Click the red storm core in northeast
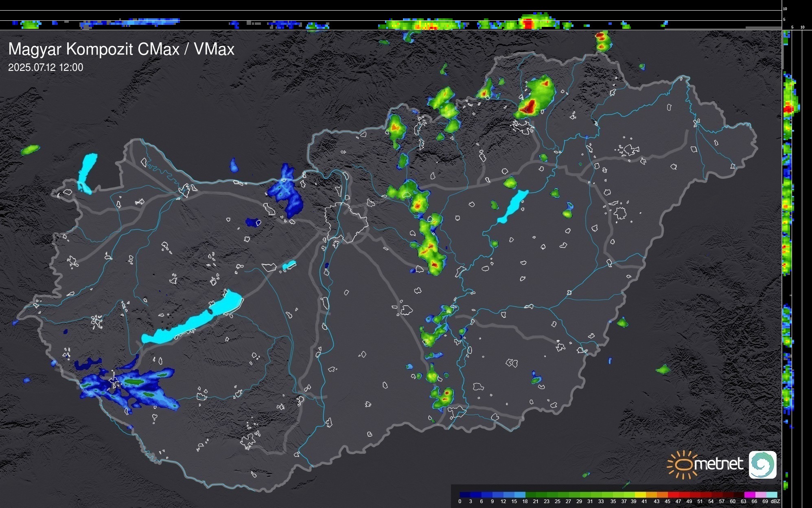Image resolution: width=812 pixels, height=508 pixels. (x=530, y=107)
